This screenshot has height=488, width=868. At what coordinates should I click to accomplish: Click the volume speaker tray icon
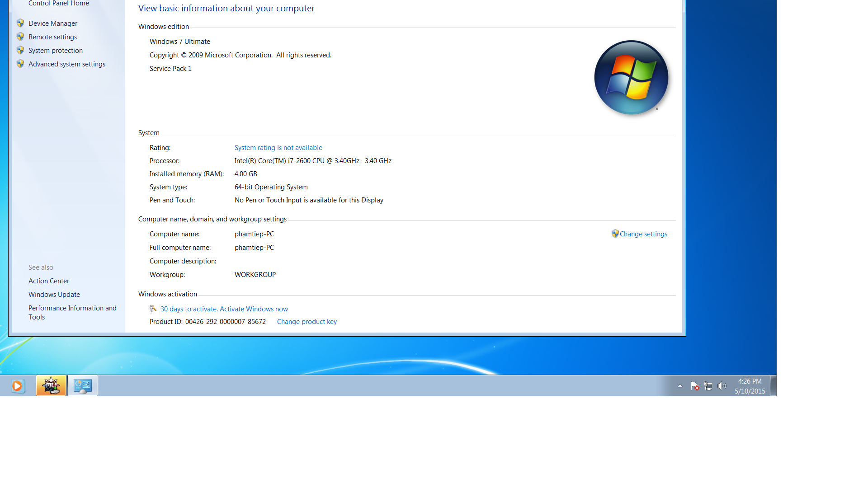point(722,386)
